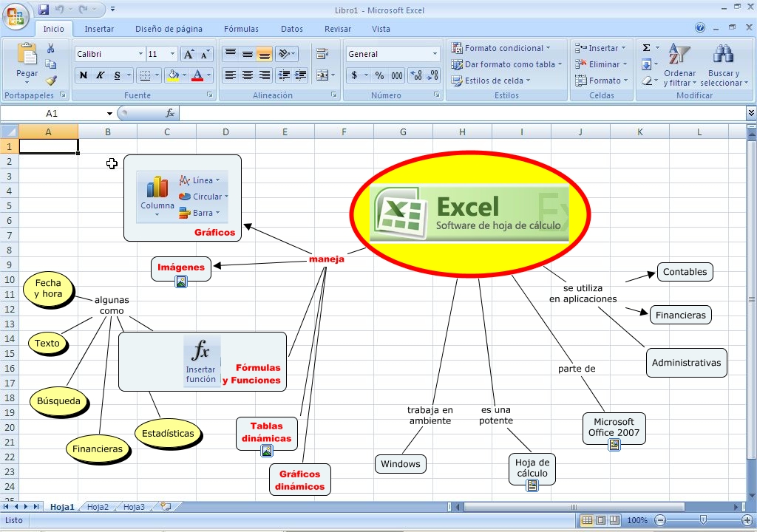Click the zoom in plus button
757x532 pixels.
tap(747, 520)
